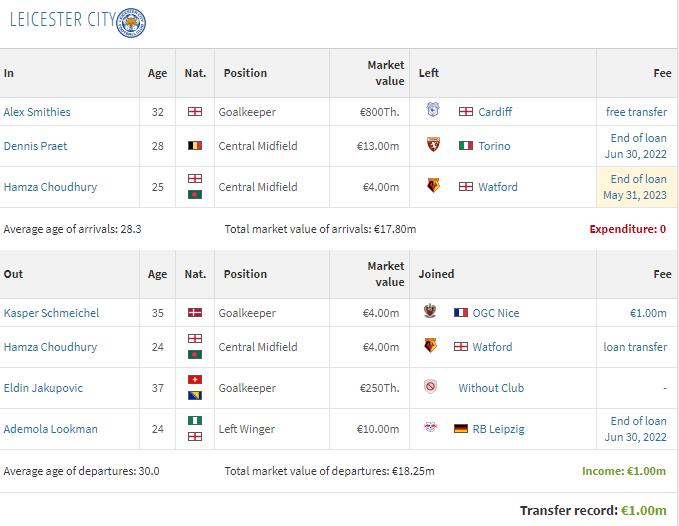Click Watford crest in departures table
This screenshot has width=679, height=526.
coord(430,345)
